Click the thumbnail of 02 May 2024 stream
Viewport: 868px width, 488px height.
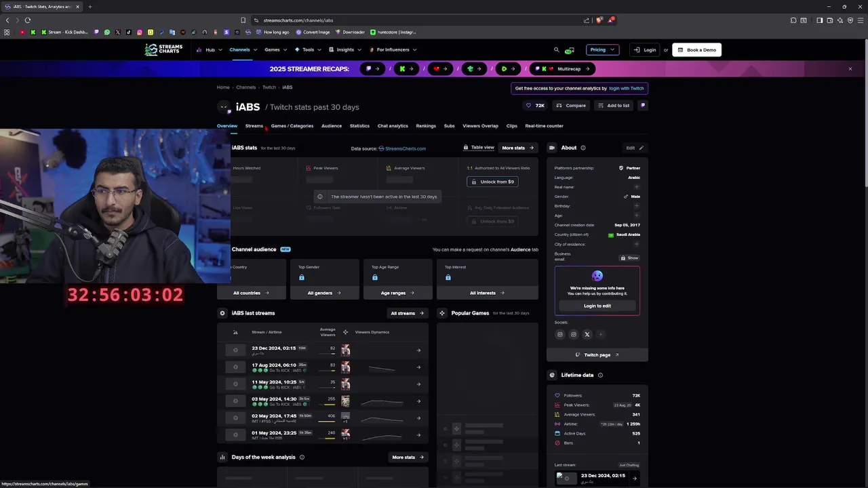(235, 418)
